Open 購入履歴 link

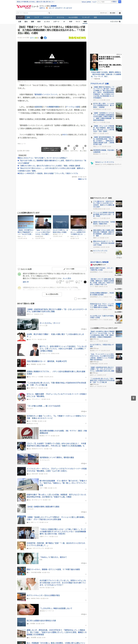(112, 13)
